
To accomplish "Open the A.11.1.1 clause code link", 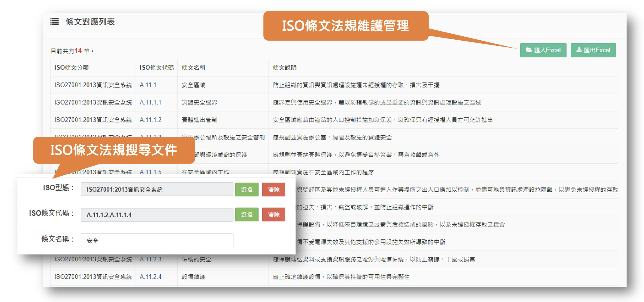I will (x=150, y=103).
